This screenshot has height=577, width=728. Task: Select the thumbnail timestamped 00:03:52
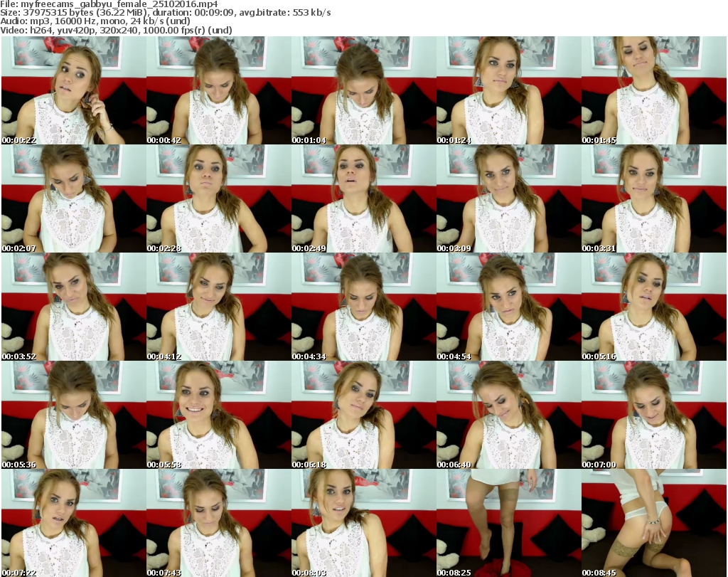[x=74, y=307]
